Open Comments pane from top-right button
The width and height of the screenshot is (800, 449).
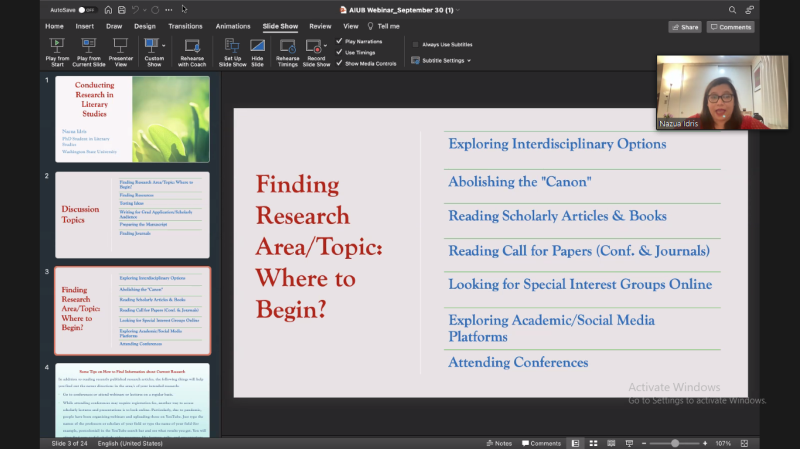(730, 27)
